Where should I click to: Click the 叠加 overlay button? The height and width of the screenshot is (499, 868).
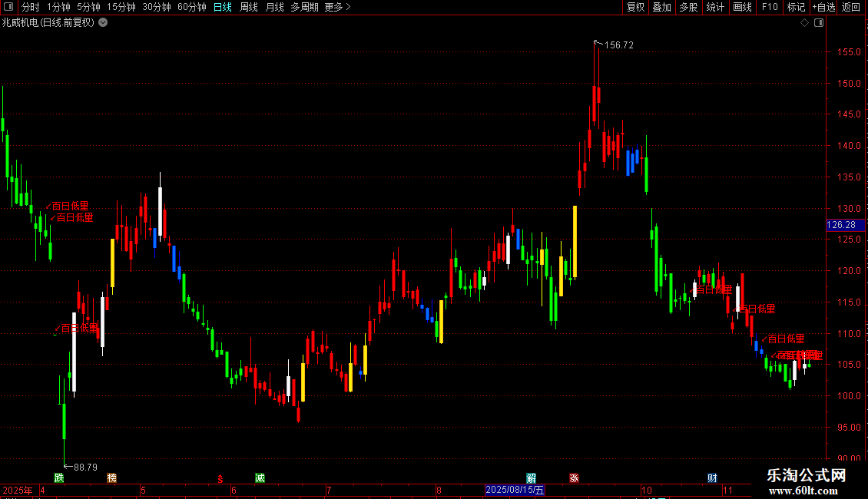point(661,7)
